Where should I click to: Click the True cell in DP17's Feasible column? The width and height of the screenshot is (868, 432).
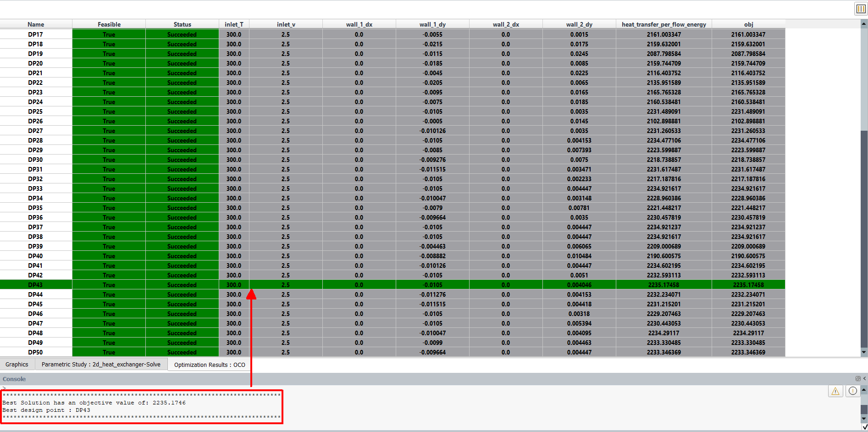[x=108, y=34]
